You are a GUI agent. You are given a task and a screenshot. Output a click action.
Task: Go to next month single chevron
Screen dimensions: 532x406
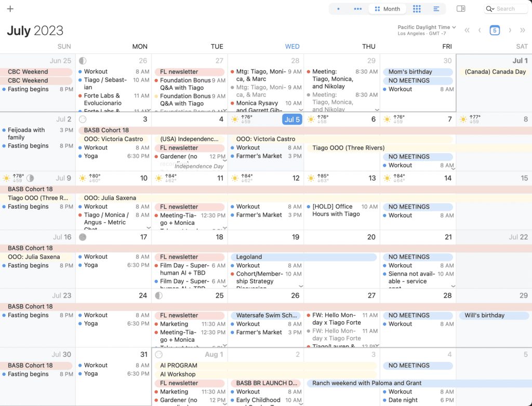coord(510,30)
